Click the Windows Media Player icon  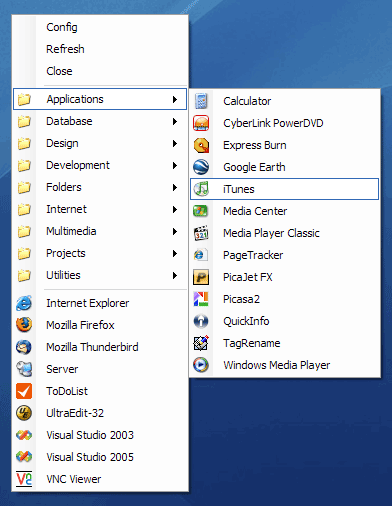click(201, 365)
